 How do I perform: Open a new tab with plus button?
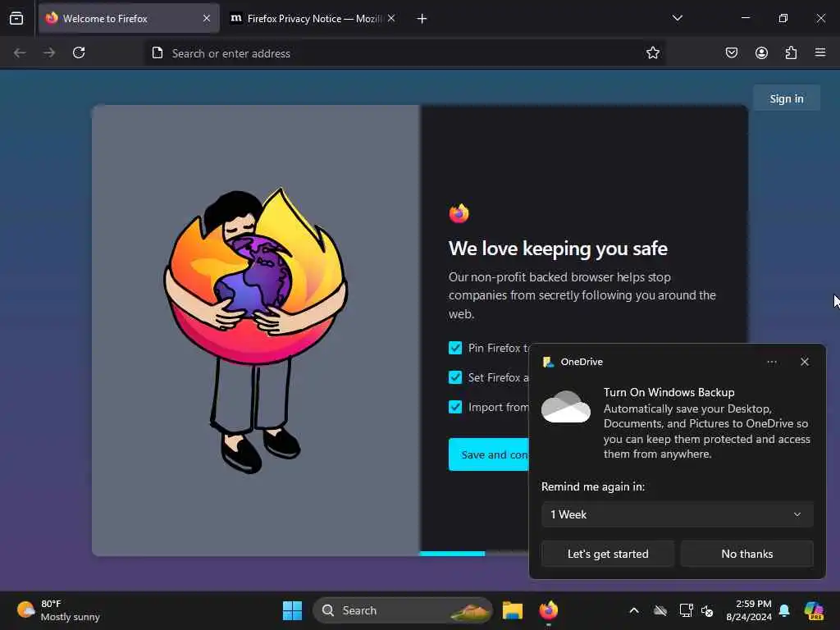click(x=422, y=19)
